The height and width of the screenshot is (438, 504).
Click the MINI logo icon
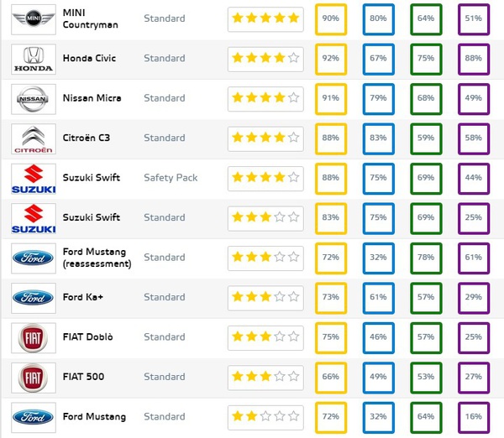[x=34, y=19]
